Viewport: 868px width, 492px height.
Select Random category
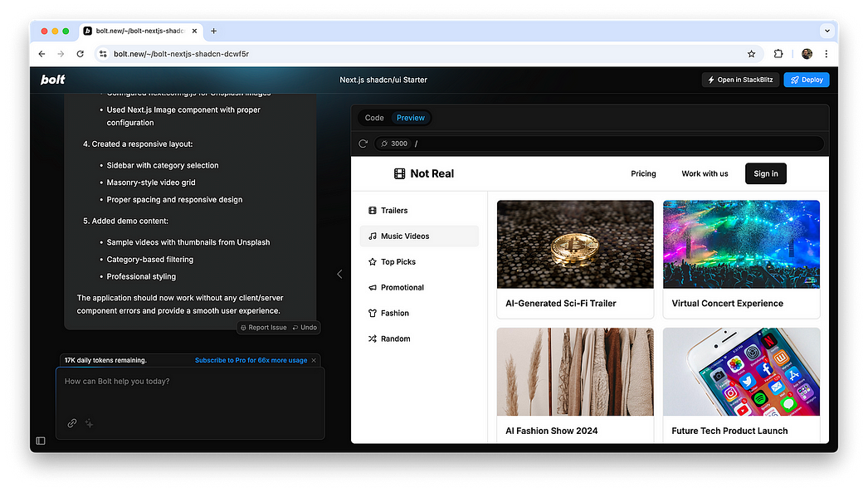click(419, 339)
